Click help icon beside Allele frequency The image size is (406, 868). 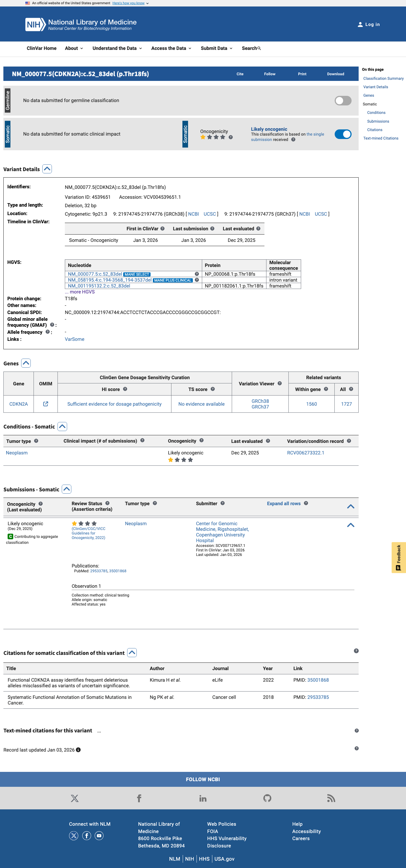[47, 332]
